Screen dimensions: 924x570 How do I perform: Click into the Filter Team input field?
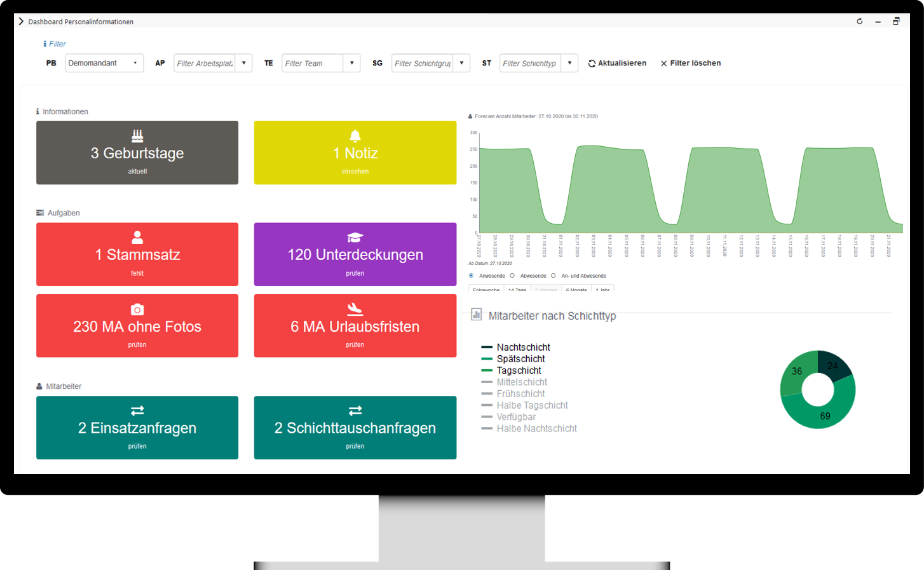(x=313, y=64)
